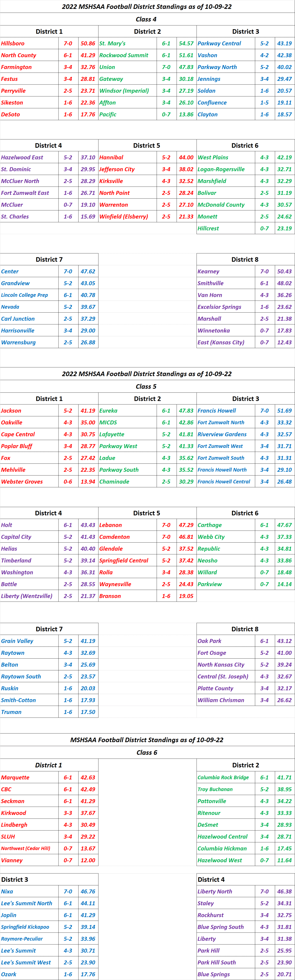This screenshot has width=295, height=980.
Task: Click the Columbia Rock Bridge cell
Action: point(226,777)
